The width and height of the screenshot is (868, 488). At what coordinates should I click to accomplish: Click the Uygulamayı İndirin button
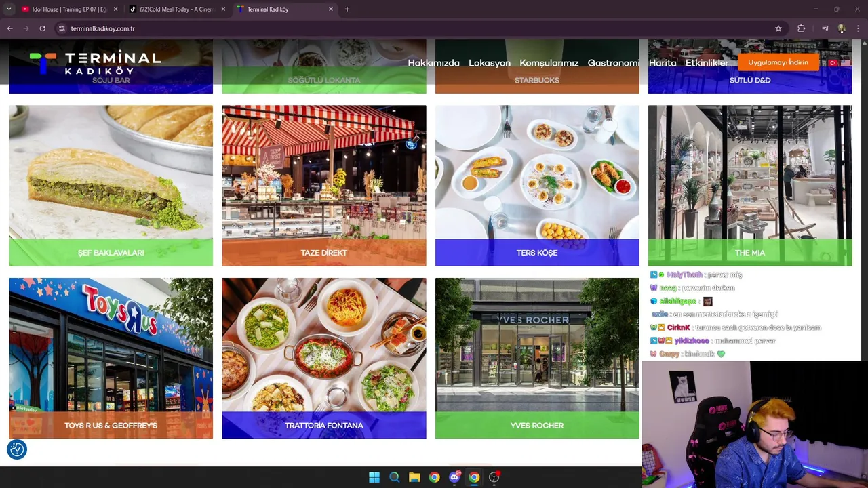click(x=778, y=62)
